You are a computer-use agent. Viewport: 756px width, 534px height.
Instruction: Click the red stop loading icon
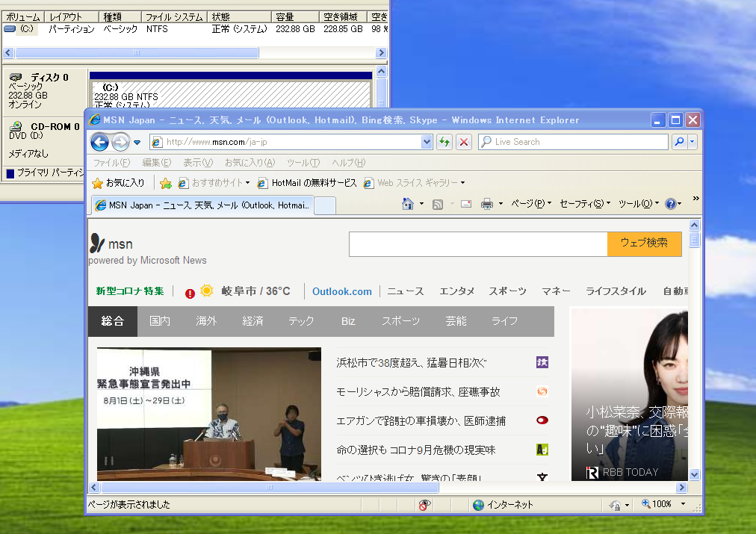tap(464, 142)
